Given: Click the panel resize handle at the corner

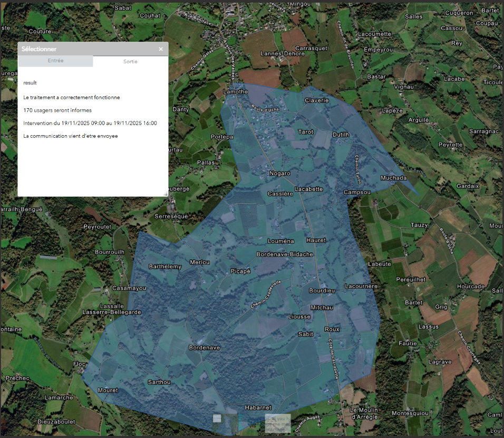Looking at the screenshot, I should pyautogui.click(x=166, y=194).
